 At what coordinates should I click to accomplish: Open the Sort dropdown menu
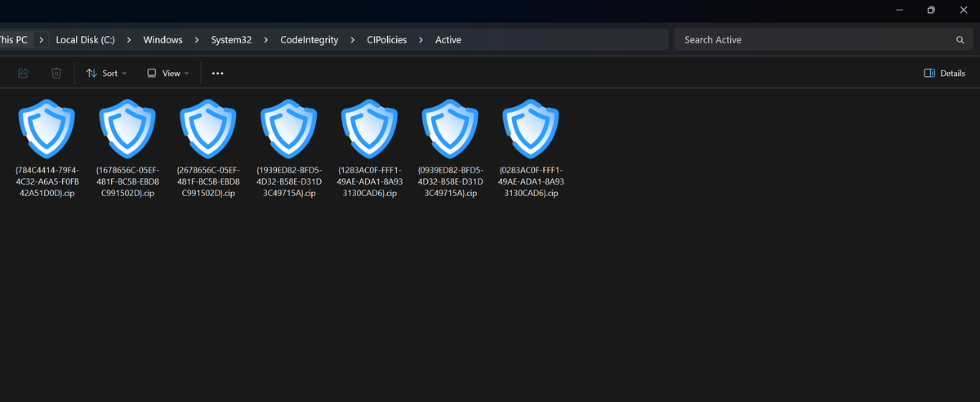coord(106,74)
